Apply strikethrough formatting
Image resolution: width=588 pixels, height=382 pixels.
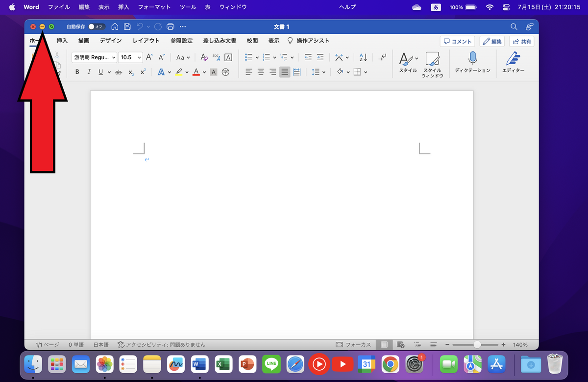[118, 72]
